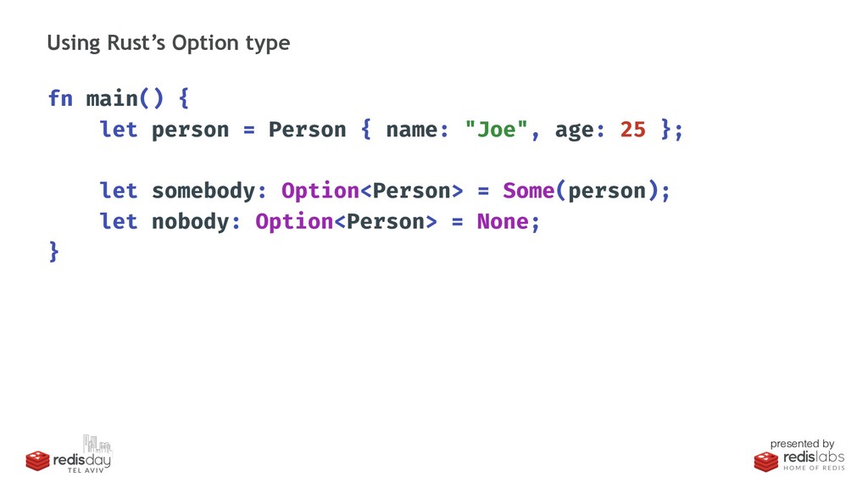868x488 pixels.
Task: Click the "presented by" label
Action: click(x=802, y=444)
